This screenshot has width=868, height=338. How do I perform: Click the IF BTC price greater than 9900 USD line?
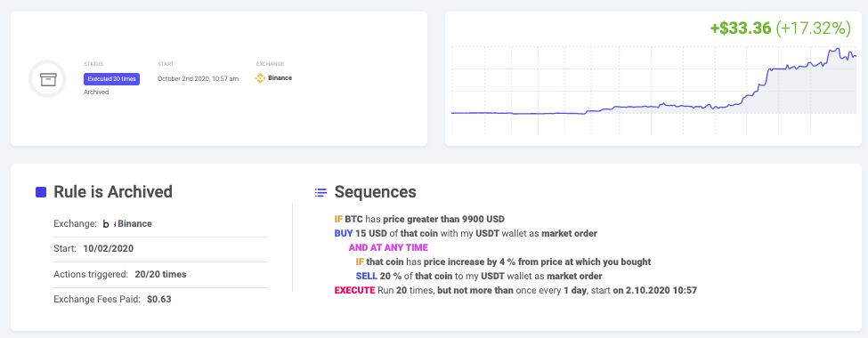(419, 219)
